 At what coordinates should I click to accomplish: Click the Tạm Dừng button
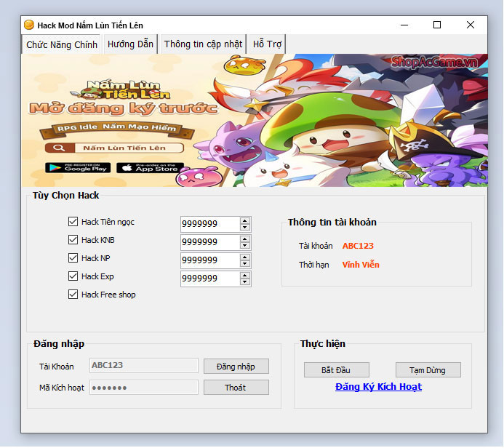[x=428, y=370]
